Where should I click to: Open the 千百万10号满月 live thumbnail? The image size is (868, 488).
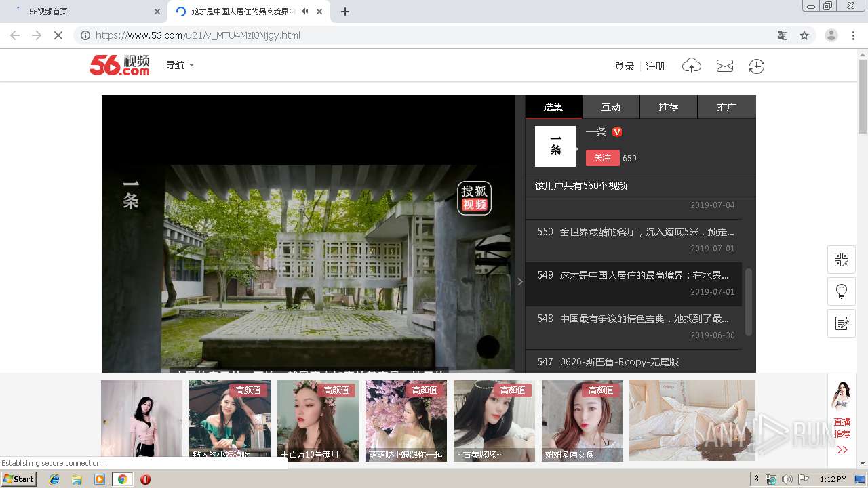pos(318,420)
